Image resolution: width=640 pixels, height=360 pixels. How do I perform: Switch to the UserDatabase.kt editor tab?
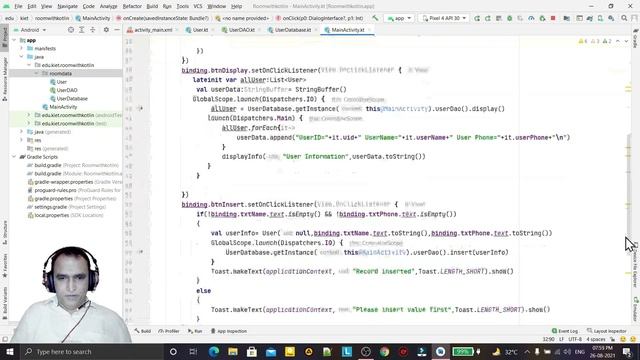[292, 30]
